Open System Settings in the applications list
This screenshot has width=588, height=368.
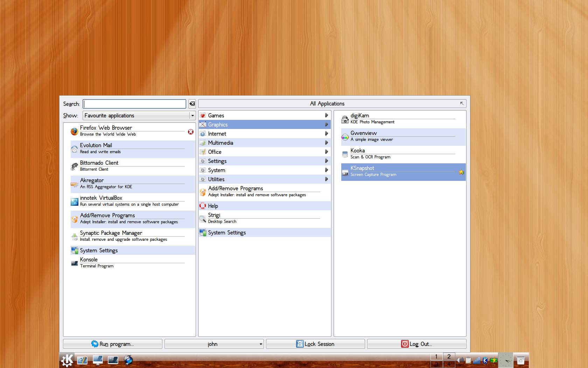pyautogui.click(x=265, y=232)
